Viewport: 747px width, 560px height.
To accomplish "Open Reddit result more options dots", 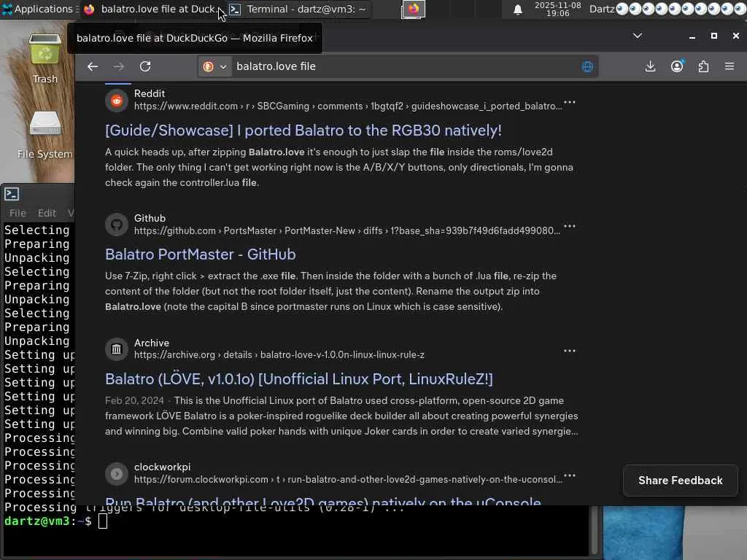I will 570,102.
